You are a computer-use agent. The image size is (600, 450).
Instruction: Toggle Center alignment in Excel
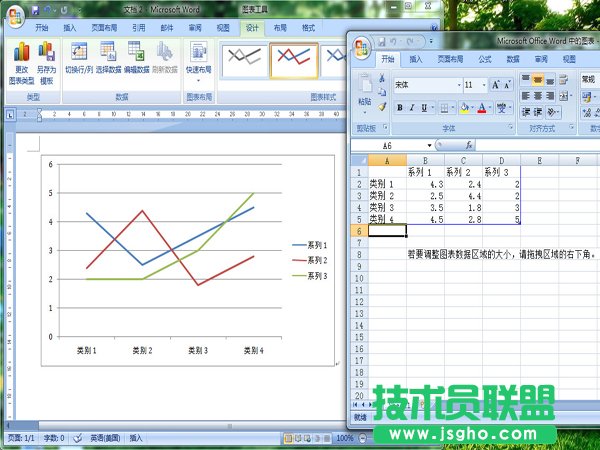click(x=538, y=96)
